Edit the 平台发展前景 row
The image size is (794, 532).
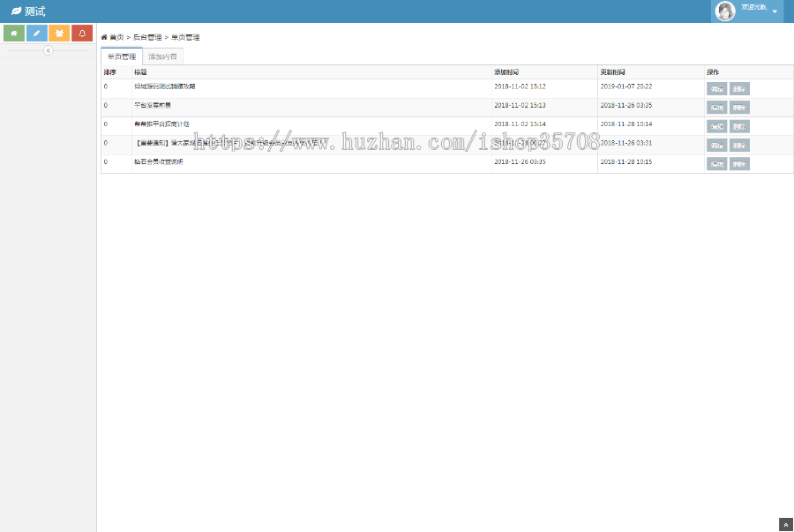pos(717,108)
